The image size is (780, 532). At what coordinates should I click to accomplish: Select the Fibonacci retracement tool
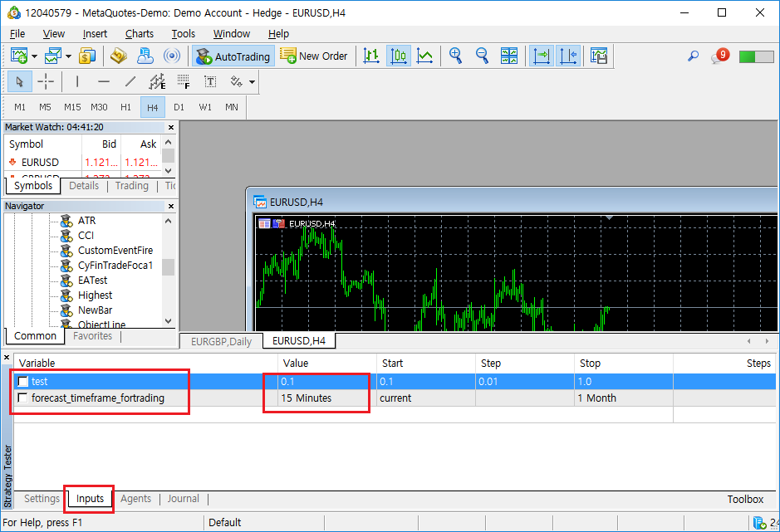[x=184, y=81]
